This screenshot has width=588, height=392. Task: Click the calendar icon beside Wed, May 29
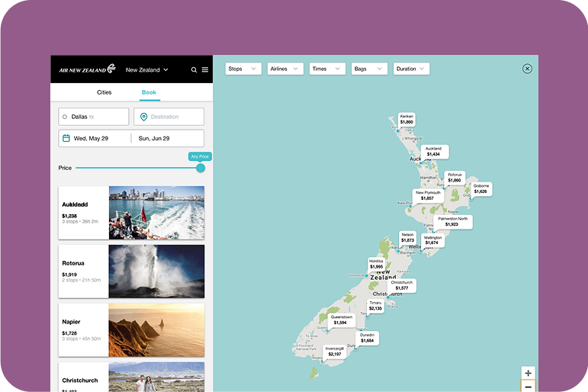tap(66, 138)
